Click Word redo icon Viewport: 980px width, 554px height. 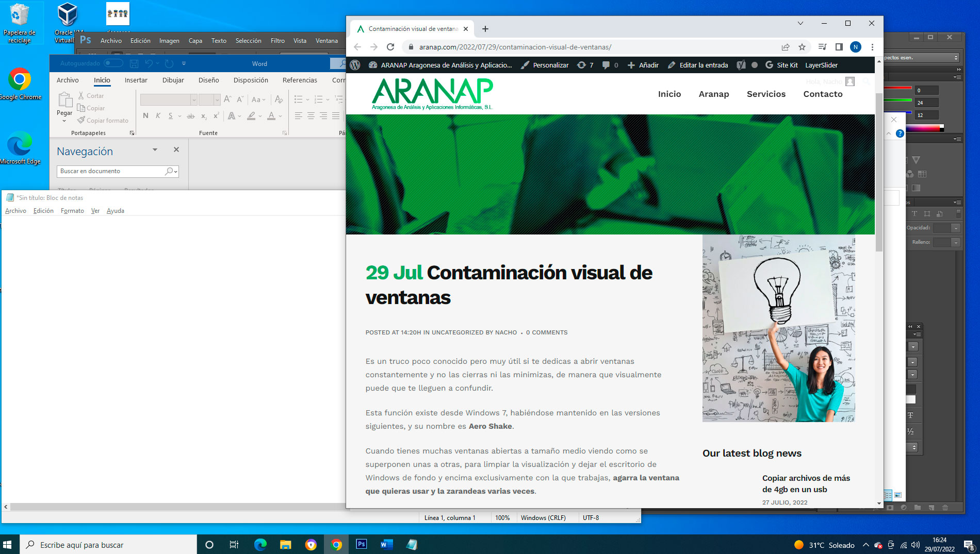coord(169,63)
